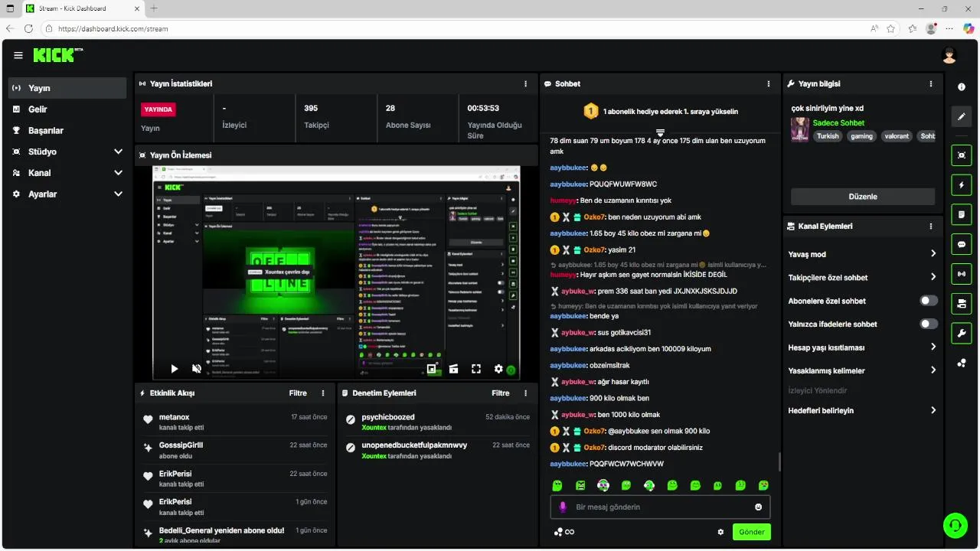Go to Başarılar in the sidebar
980x551 pixels.
click(x=67, y=130)
